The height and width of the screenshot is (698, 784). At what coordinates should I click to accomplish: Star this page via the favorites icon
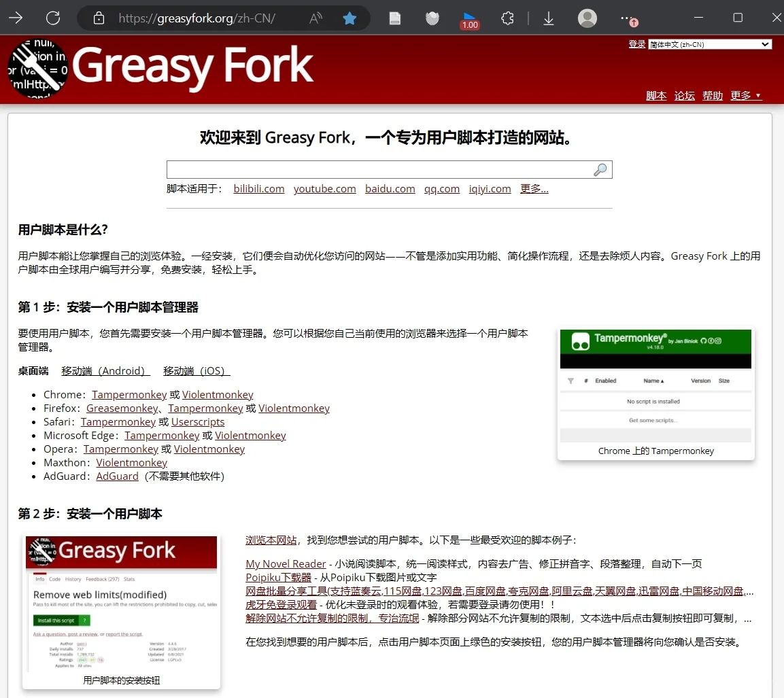click(350, 18)
